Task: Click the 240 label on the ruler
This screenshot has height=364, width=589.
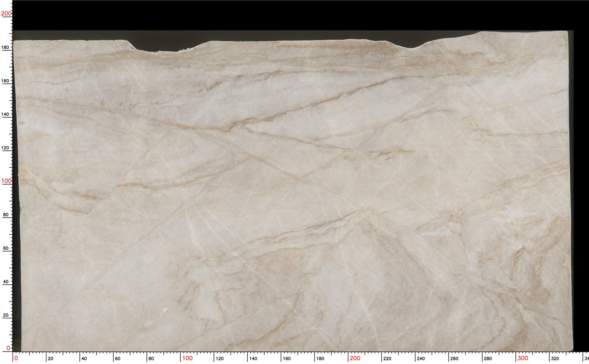Action: click(420, 358)
